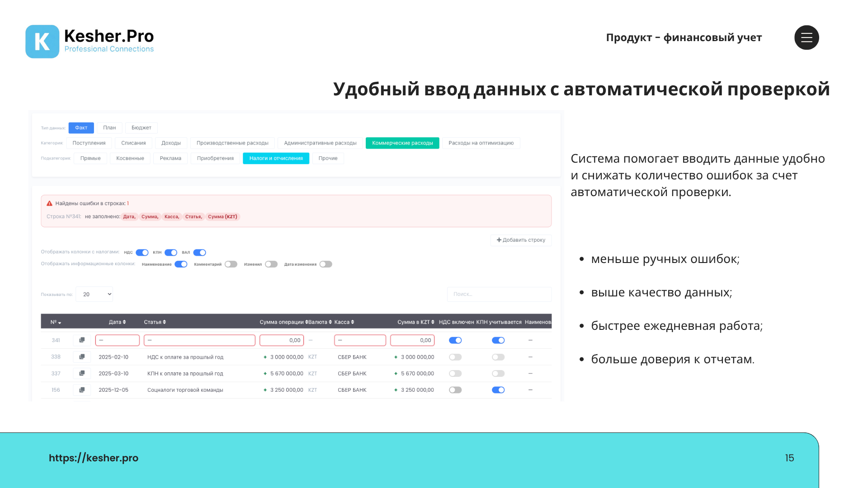The height and width of the screenshot is (488, 868).
Task: Sort the table by the № column
Action: click(56, 322)
